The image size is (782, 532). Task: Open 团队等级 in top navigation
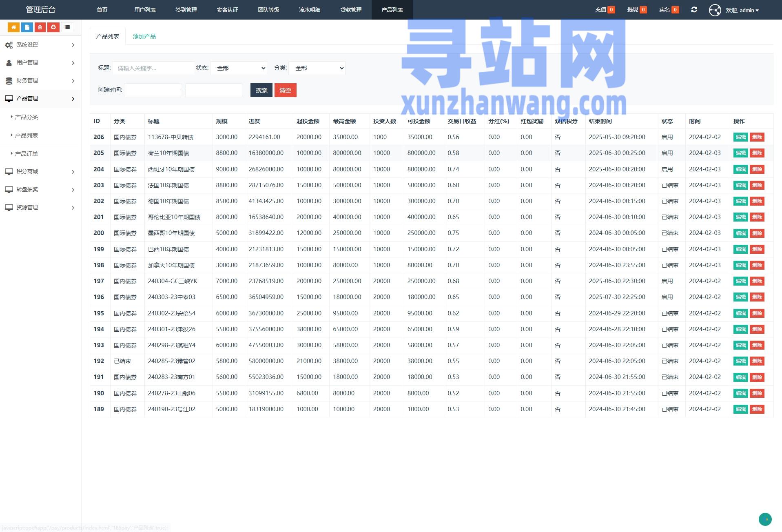point(268,10)
